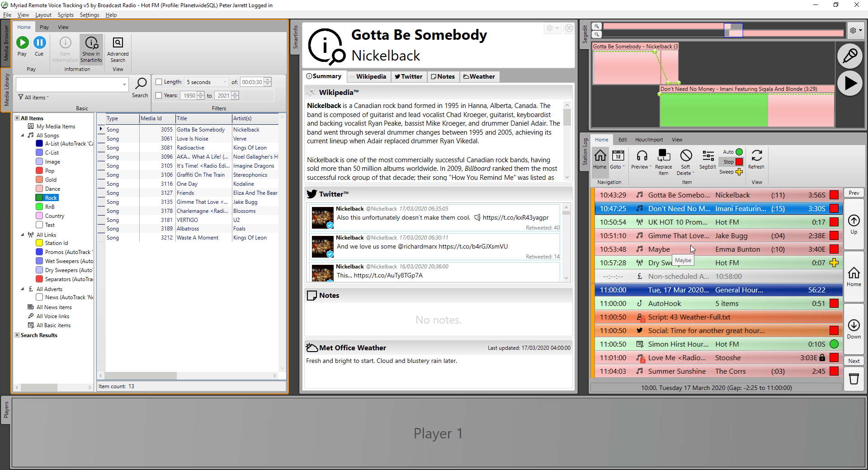The width and height of the screenshot is (868, 470).
Task: Set log mode to Auto green indicator
Action: (739, 152)
